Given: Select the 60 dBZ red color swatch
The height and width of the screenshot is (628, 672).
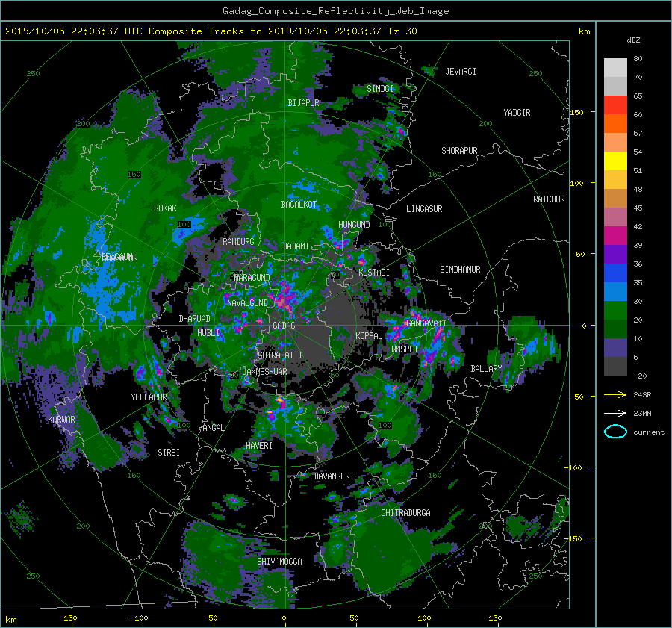Looking at the screenshot, I should click(615, 105).
